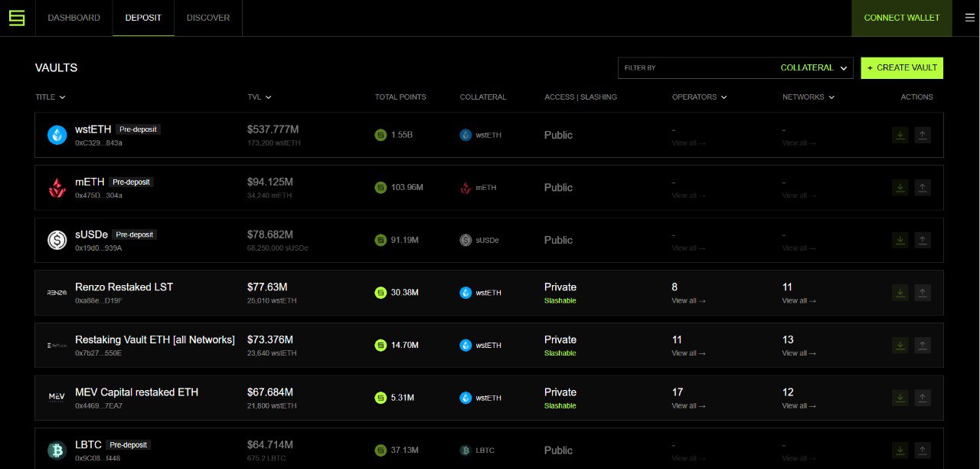Viewport: 980px width, 469px height.
Task: Click the deposit icon for Renzo Restaked LST
Action: (x=900, y=293)
